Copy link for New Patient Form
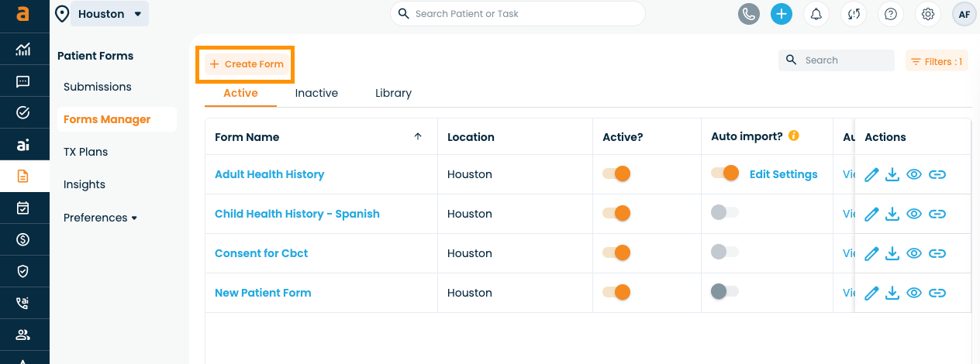The width and height of the screenshot is (980, 364). click(x=937, y=293)
